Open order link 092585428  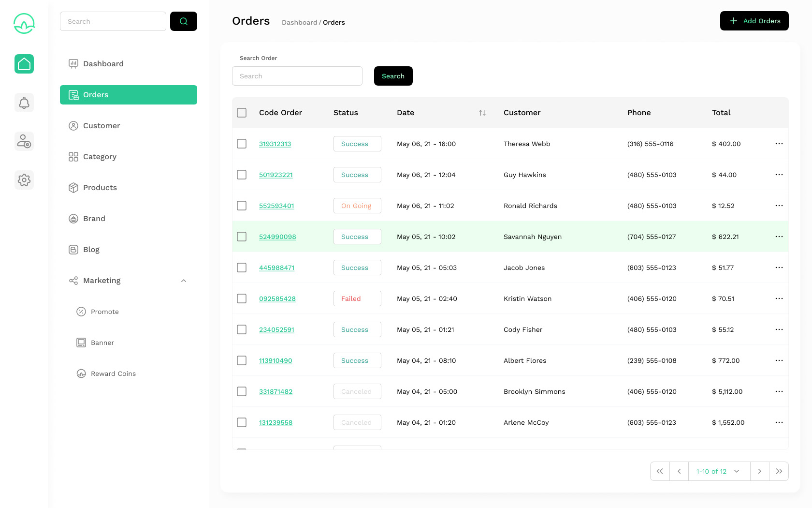(x=277, y=299)
